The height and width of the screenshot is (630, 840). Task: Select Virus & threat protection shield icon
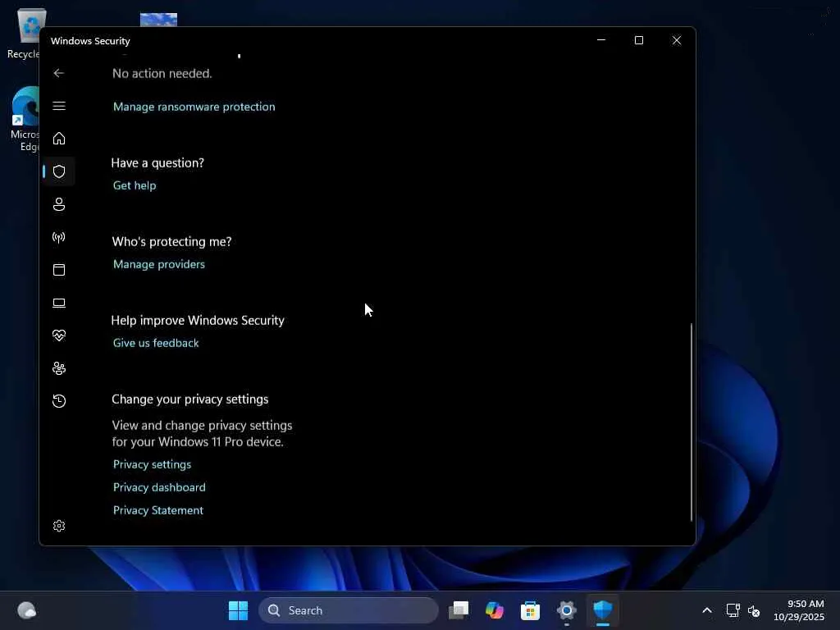[59, 171]
